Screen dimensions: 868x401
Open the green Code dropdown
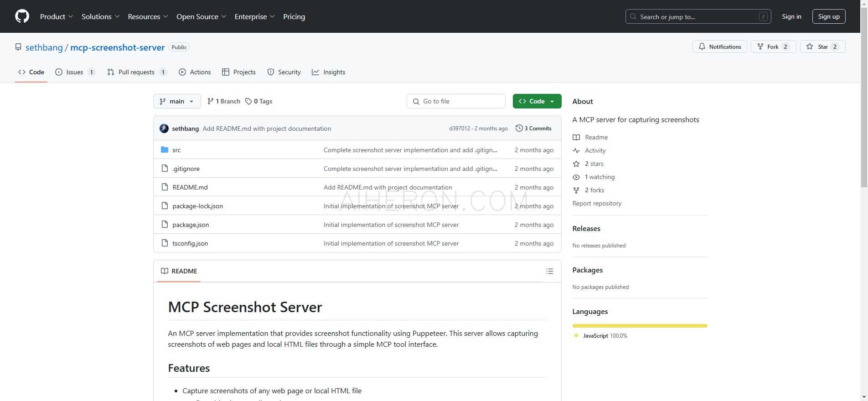point(537,101)
